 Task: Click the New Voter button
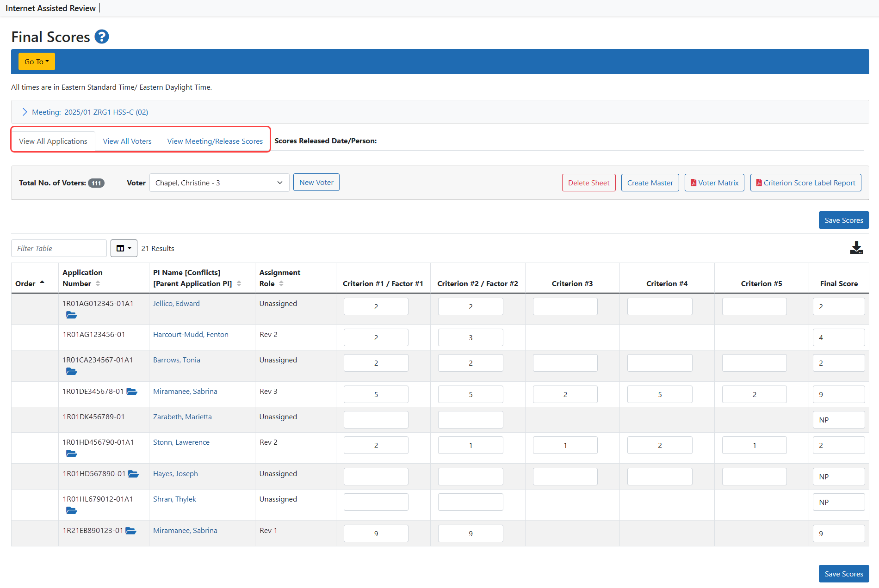click(x=316, y=182)
